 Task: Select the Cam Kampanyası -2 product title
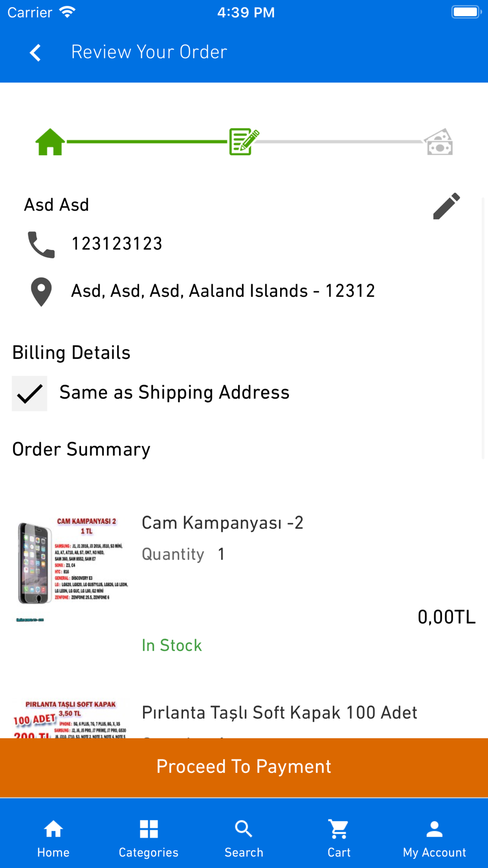pos(223,523)
